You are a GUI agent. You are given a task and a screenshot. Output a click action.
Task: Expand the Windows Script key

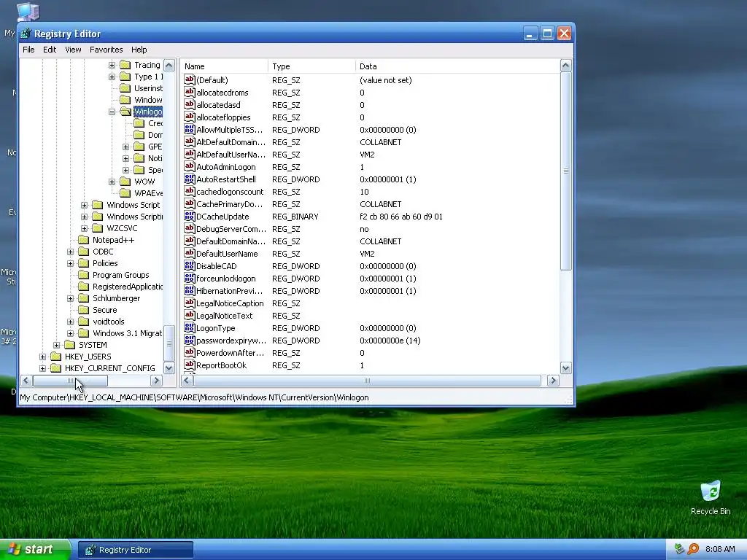tap(85, 205)
